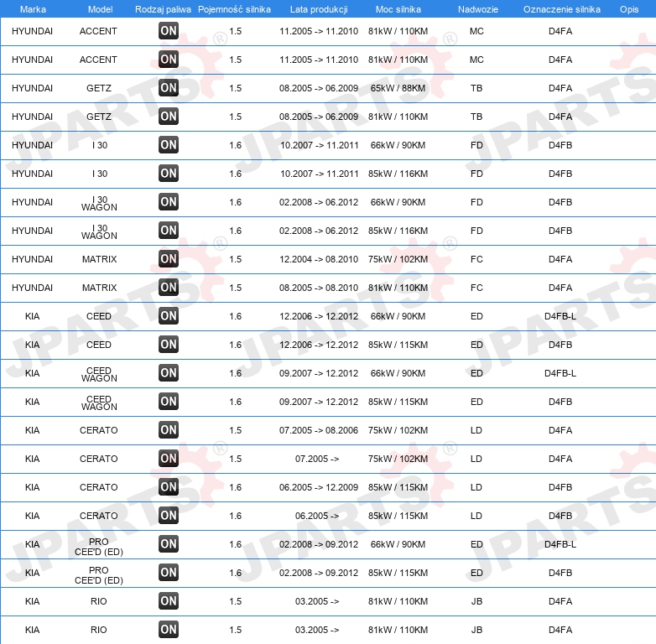Click the ON diesel icon in GETZ 81kW row
Viewport: 656px width, 644px height.
click(x=169, y=117)
